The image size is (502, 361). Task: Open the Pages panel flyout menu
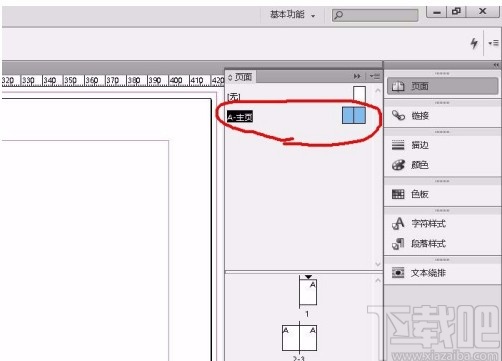[375, 76]
